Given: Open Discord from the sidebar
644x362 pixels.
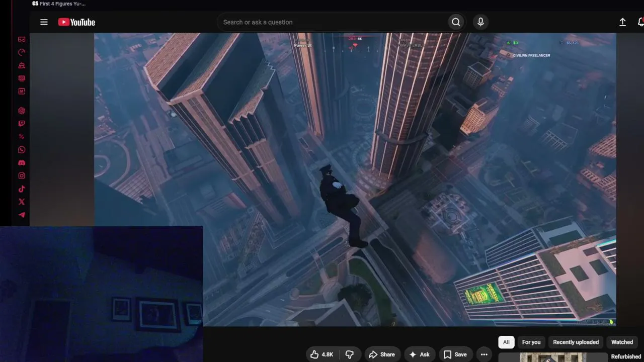Looking at the screenshot, I should tap(22, 163).
